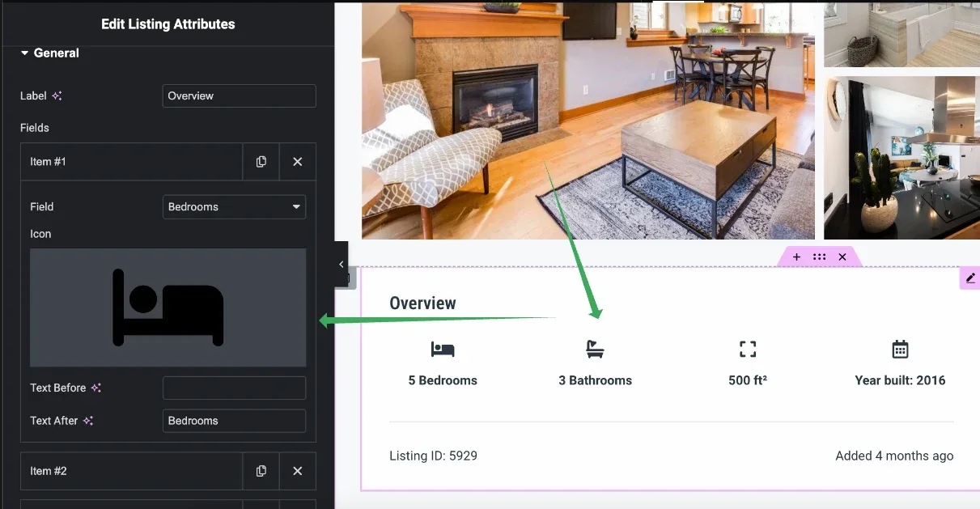Click the empty Text Before input
The width and height of the screenshot is (980, 509).
click(x=235, y=388)
